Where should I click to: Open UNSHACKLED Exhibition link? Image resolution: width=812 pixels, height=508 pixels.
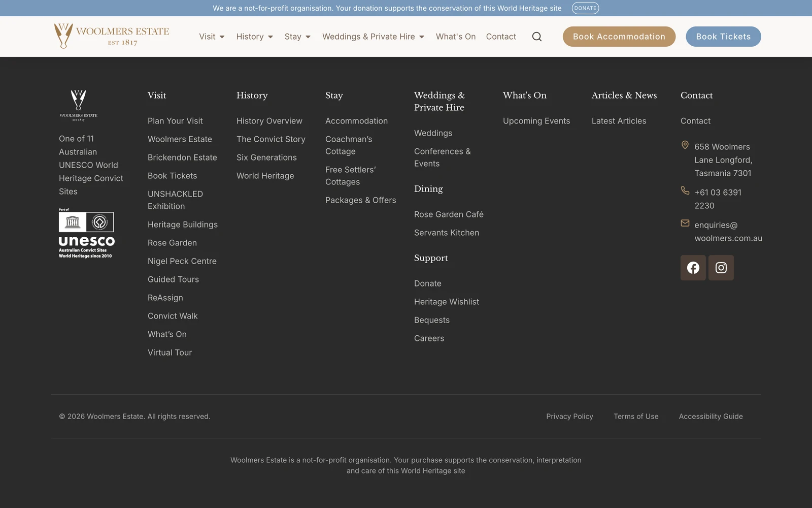[x=175, y=200]
